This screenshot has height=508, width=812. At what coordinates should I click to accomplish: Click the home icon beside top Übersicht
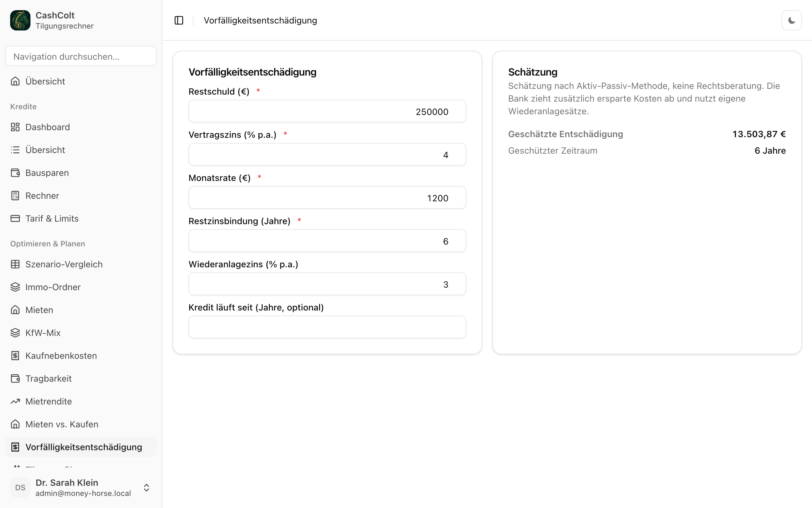pyautogui.click(x=15, y=81)
